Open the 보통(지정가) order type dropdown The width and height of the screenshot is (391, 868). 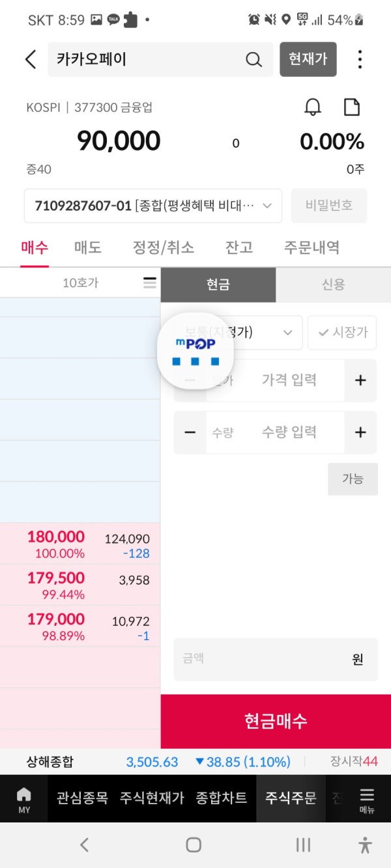tap(238, 332)
